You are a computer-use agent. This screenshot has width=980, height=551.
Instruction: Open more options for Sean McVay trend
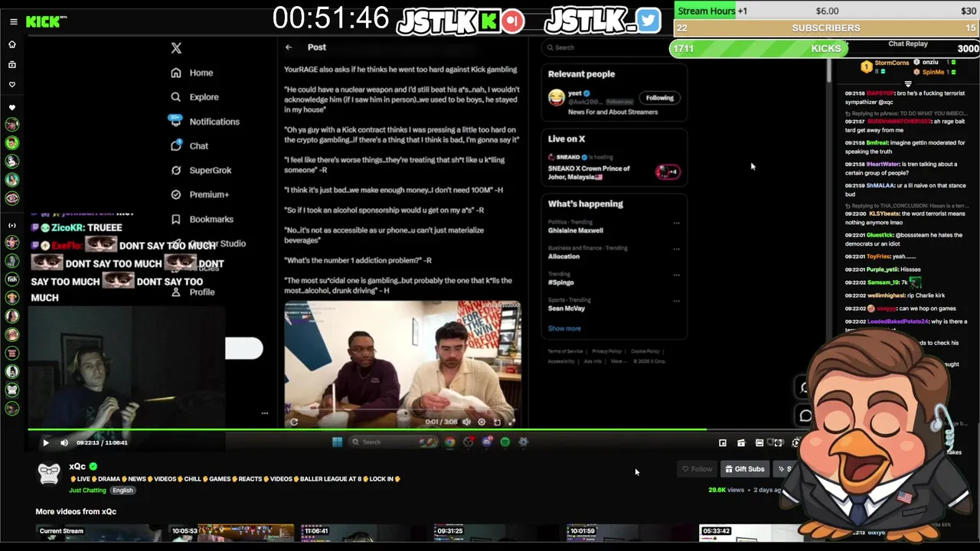tap(676, 301)
